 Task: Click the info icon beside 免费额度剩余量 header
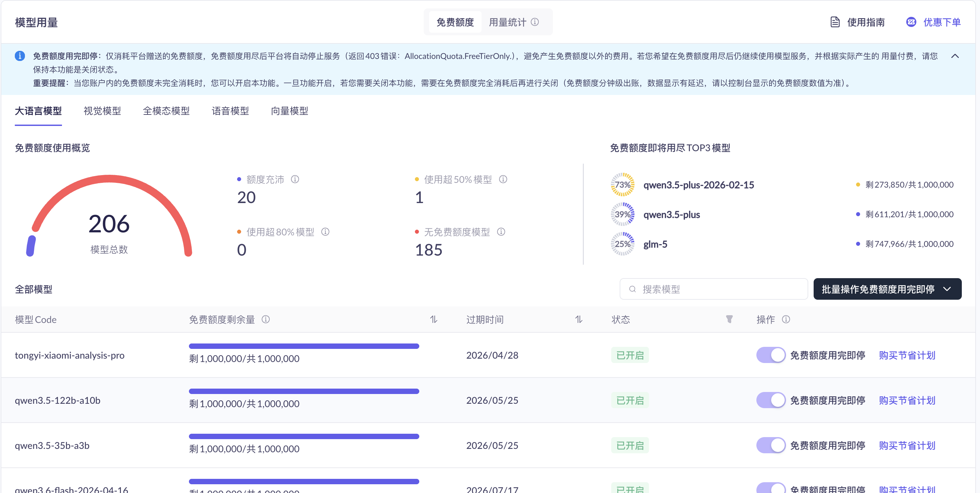click(x=266, y=319)
